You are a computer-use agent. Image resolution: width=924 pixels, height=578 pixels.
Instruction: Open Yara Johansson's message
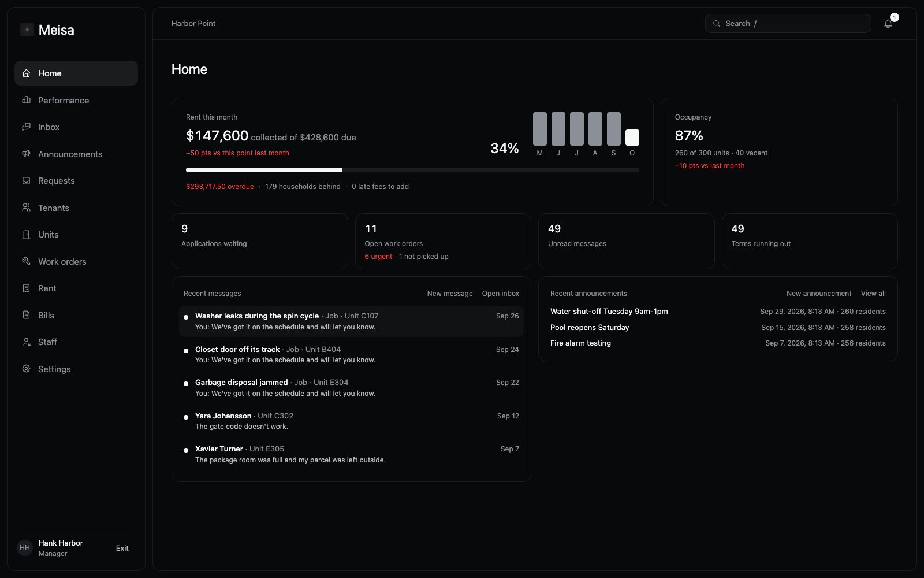tap(351, 421)
